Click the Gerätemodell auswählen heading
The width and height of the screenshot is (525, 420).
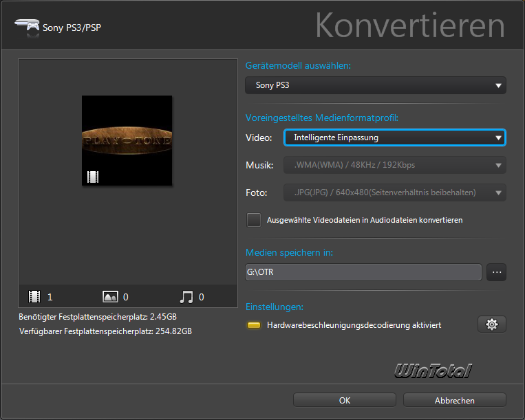click(x=298, y=65)
